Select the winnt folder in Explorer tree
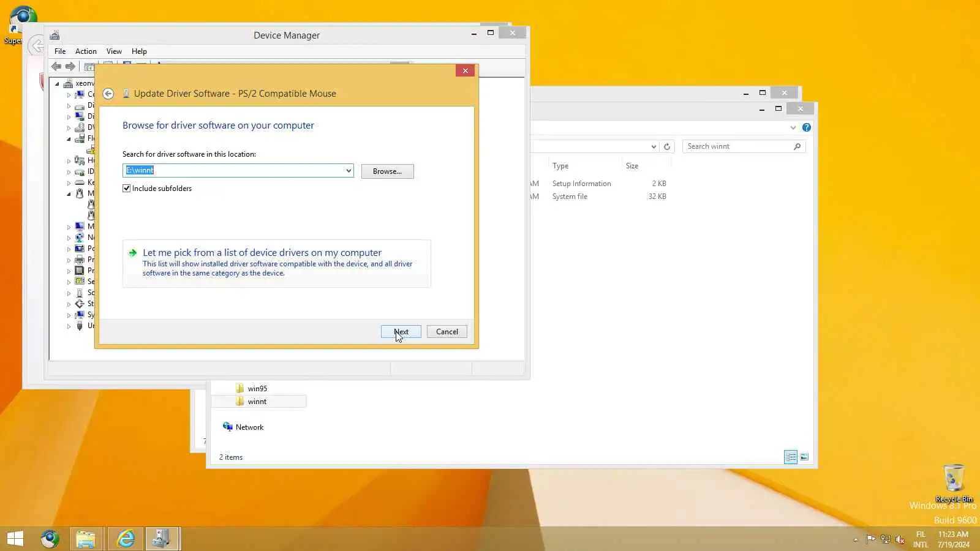This screenshot has height=551, width=980. (257, 402)
